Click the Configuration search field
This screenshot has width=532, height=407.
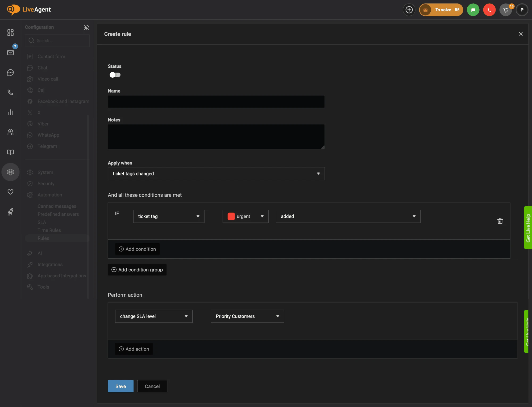[57, 41]
